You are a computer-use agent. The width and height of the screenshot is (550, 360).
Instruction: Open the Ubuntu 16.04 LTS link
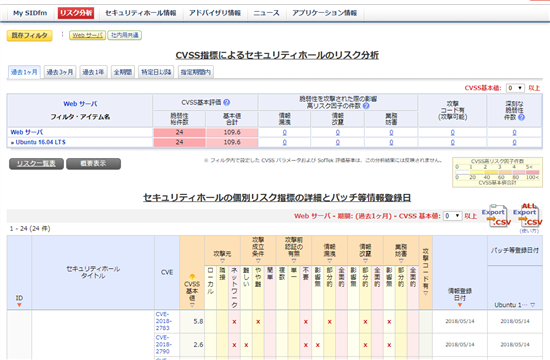click(x=40, y=142)
